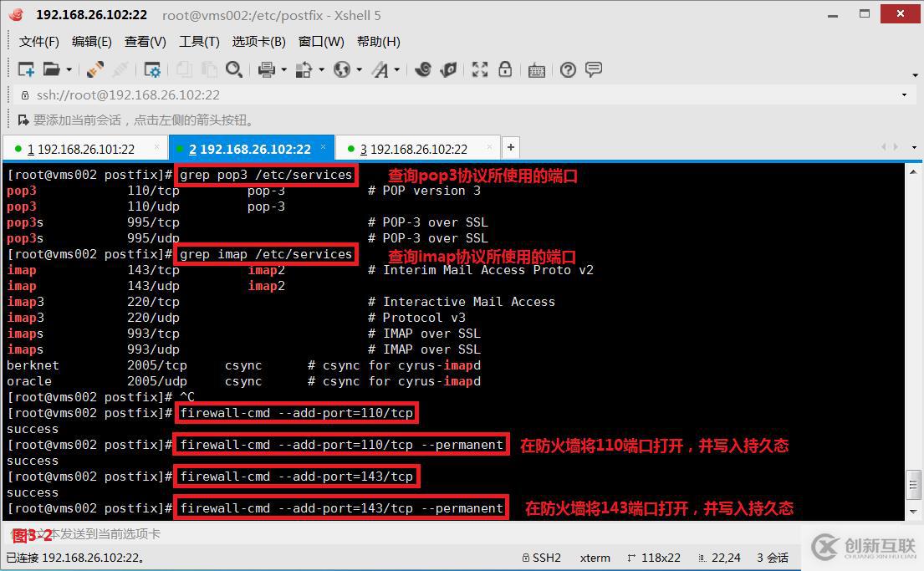The width and height of the screenshot is (924, 571).
Task: Click the 'grep pop3 /etc/services' command text
Action: click(266, 175)
